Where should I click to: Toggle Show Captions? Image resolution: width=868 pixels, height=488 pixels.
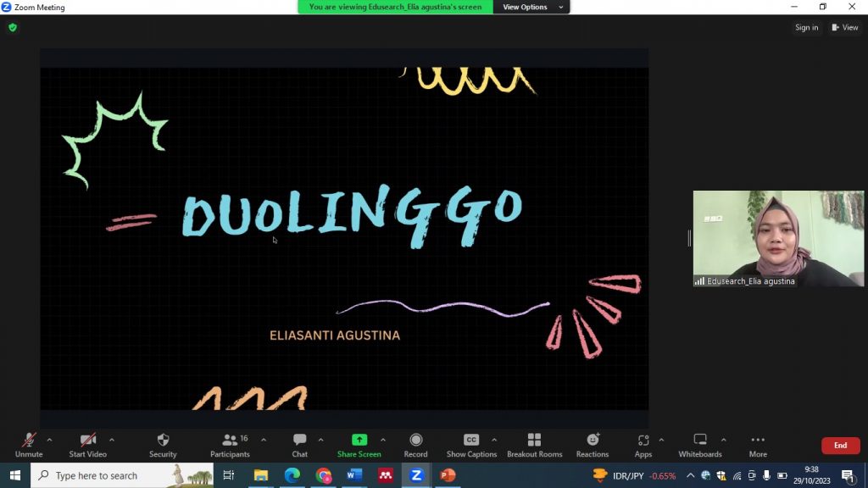tap(471, 441)
